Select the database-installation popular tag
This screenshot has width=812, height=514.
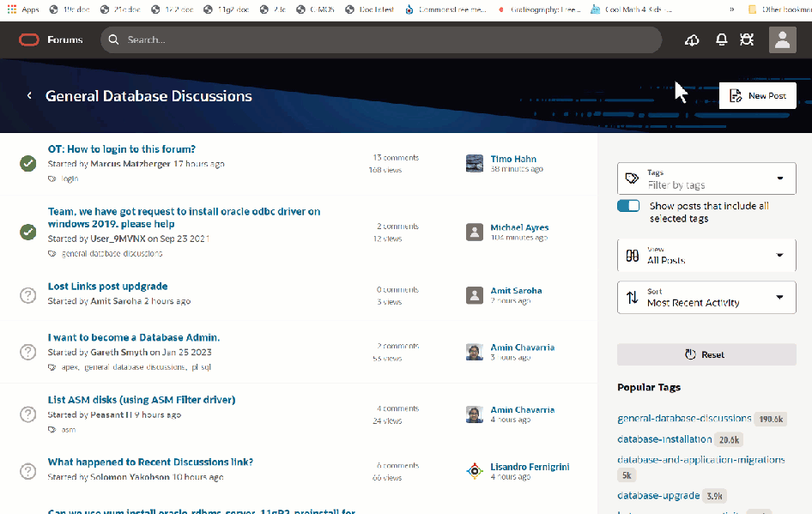665,439
